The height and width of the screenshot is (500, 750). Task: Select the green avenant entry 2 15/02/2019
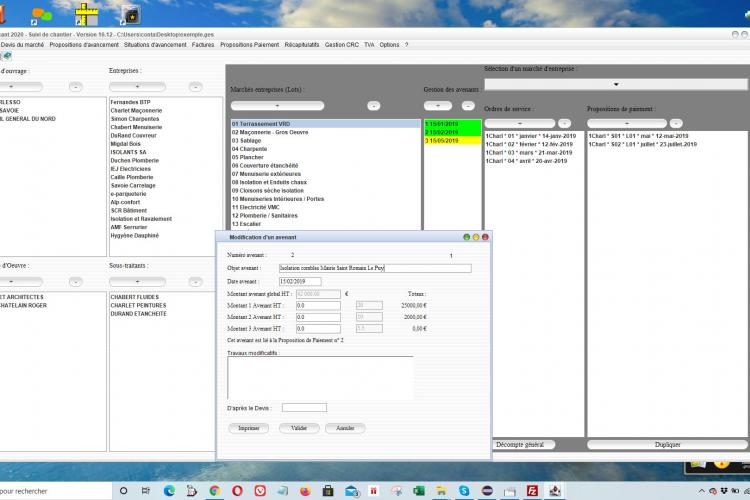coord(452,132)
